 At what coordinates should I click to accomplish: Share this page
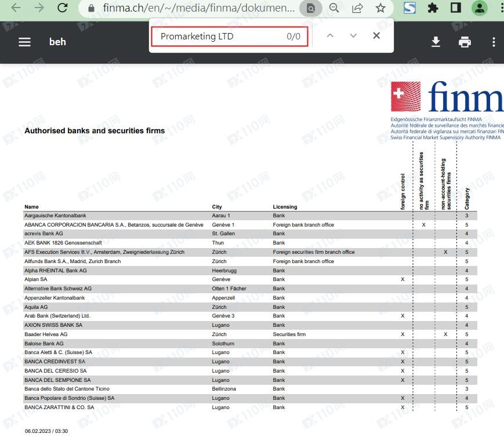[357, 8]
